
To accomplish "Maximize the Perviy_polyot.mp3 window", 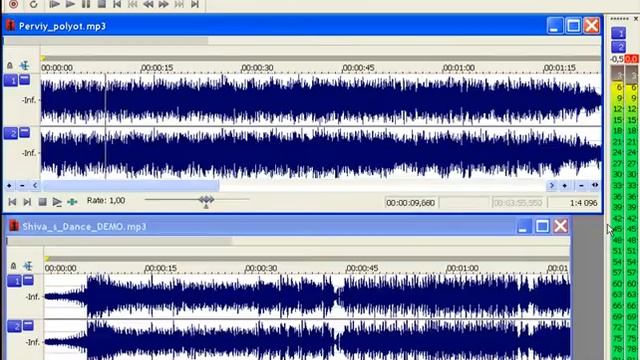I will coord(573,26).
